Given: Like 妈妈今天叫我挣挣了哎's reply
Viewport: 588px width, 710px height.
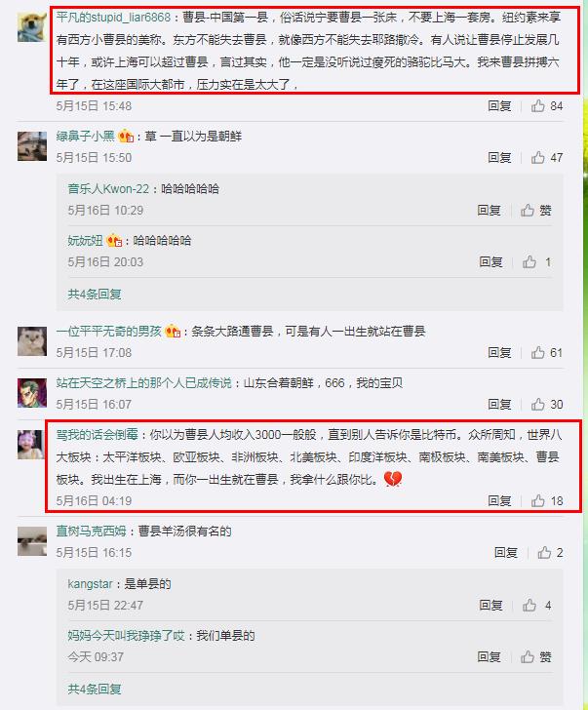Looking at the screenshot, I should pos(536,656).
